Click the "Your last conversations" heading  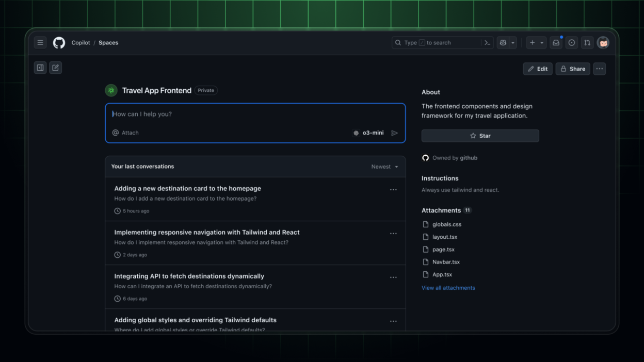[142, 167]
